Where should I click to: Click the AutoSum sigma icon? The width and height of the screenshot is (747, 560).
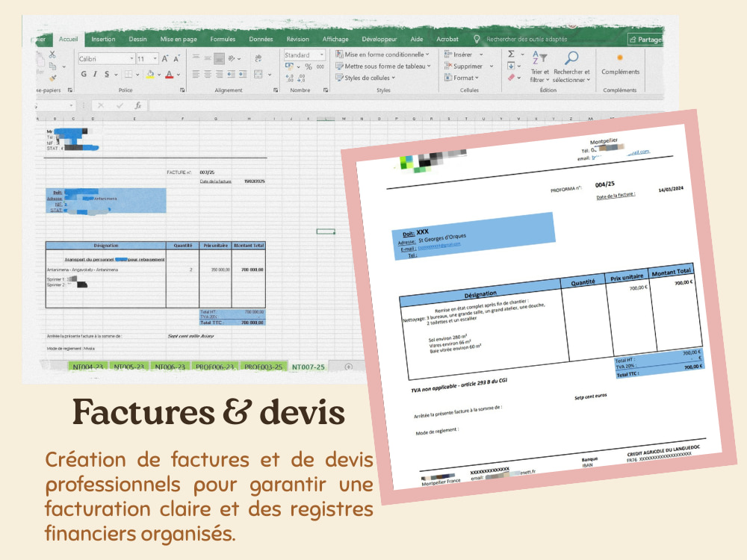coord(511,54)
